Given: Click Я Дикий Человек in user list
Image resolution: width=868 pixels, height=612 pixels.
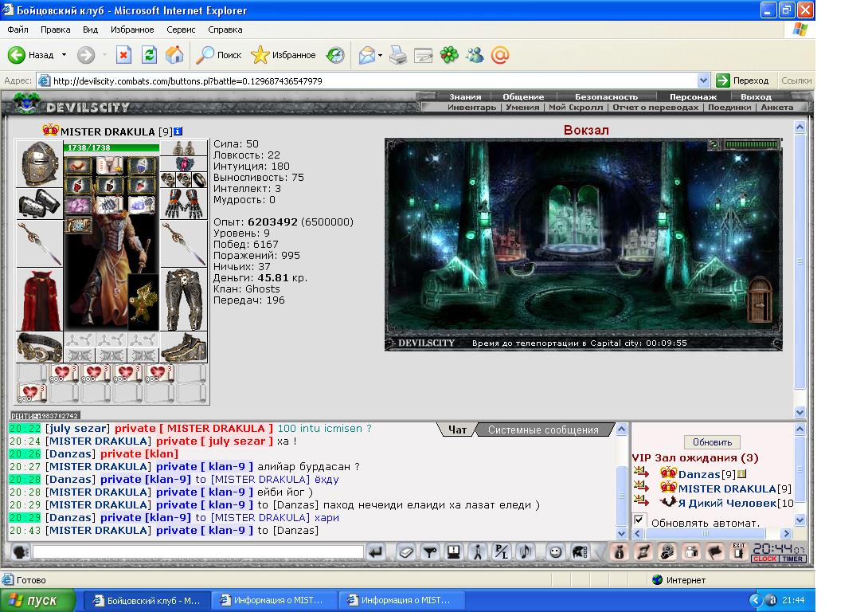Looking at the screenshot, I should click(x=727, y=503).
